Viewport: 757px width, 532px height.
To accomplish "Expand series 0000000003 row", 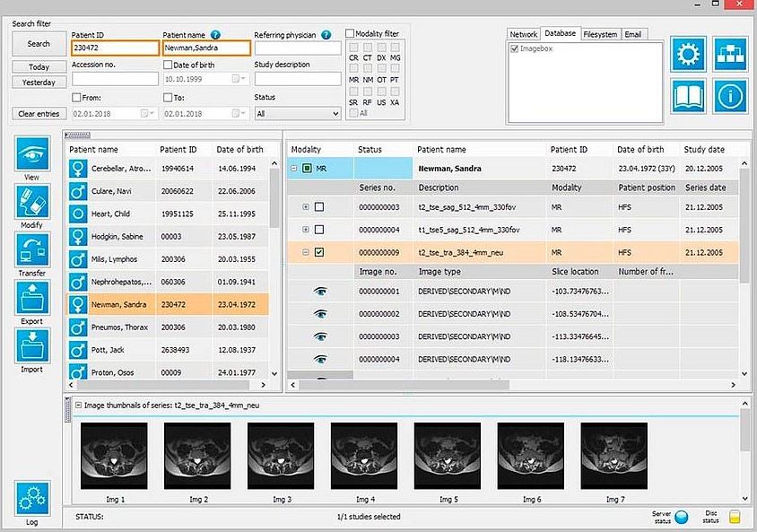I will pos(306,206).
